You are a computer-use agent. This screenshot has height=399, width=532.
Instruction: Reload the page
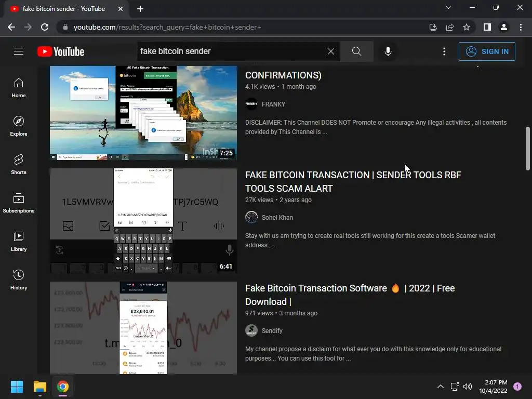click(x=45, y=27)
